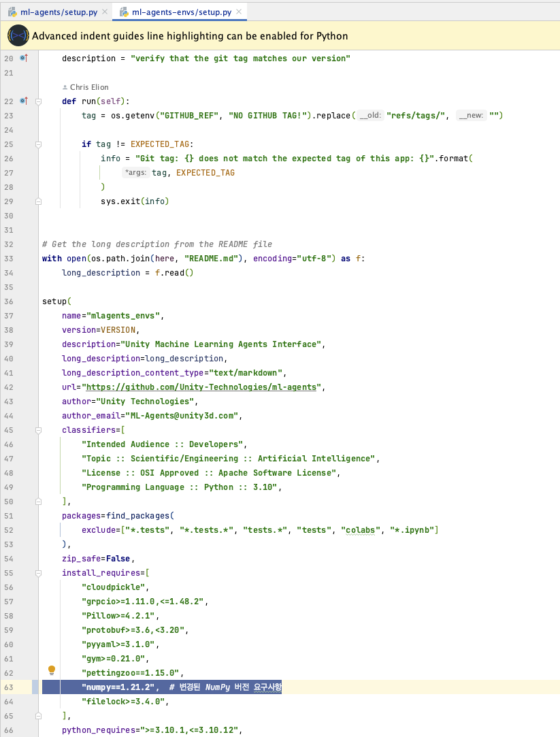Click the "Programming Language :: Python :: 3.10" classifier
The image size is (560, 737).
tap(179, 487)
